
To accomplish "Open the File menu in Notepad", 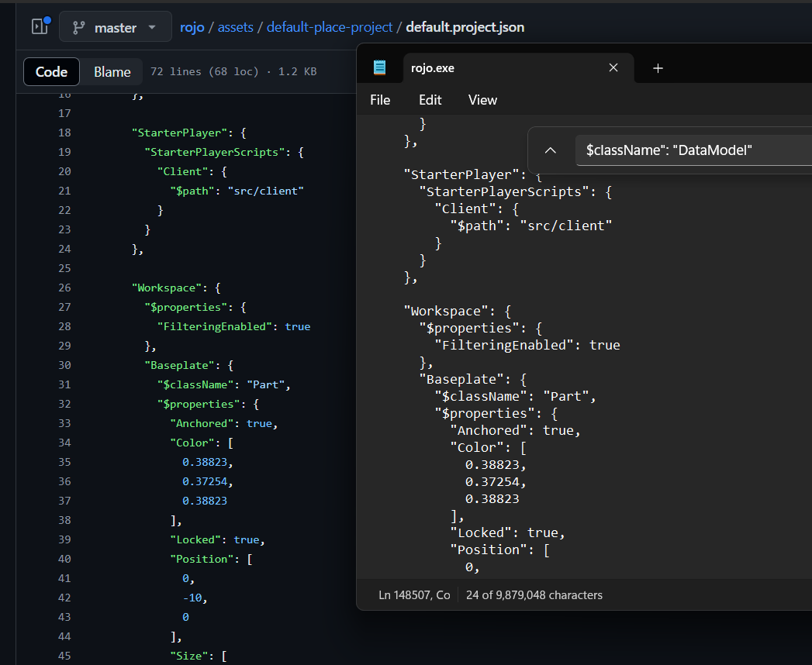I will tap(380, 99).
